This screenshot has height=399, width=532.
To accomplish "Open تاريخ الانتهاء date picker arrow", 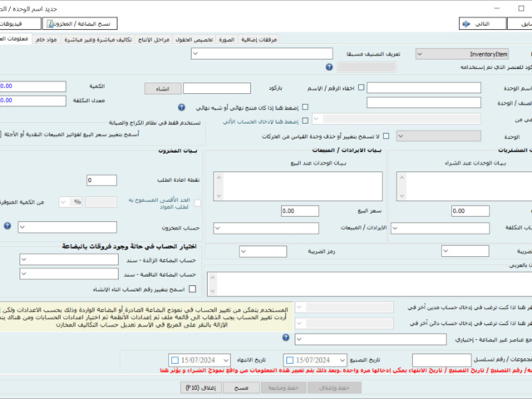I will (x=226, y=360).
